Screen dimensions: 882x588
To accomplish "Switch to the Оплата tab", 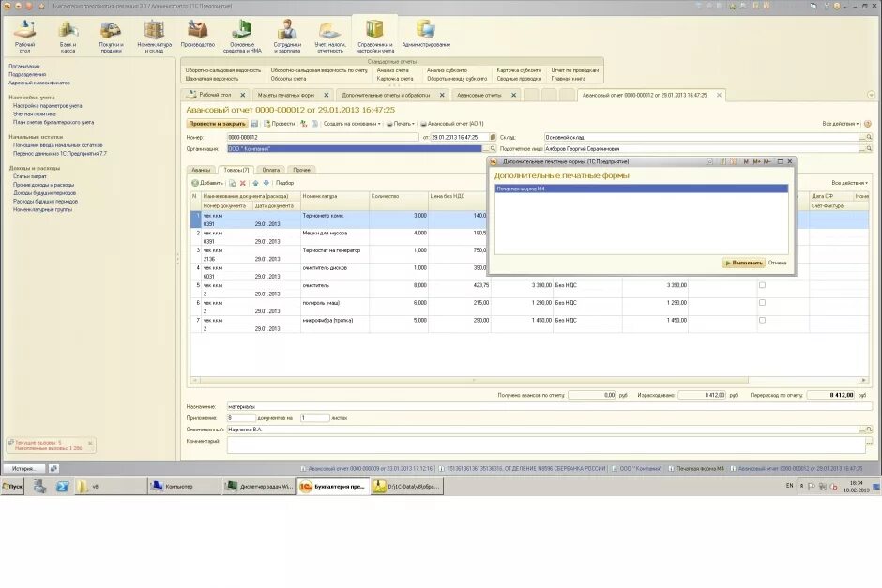I will pyautogui.click(x=270, y=170).
